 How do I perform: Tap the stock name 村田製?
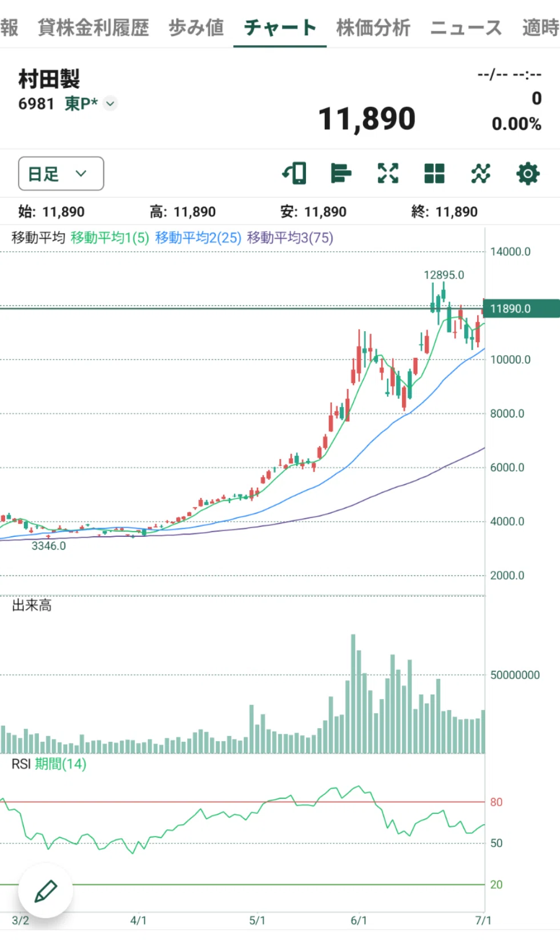pos(49,79)
